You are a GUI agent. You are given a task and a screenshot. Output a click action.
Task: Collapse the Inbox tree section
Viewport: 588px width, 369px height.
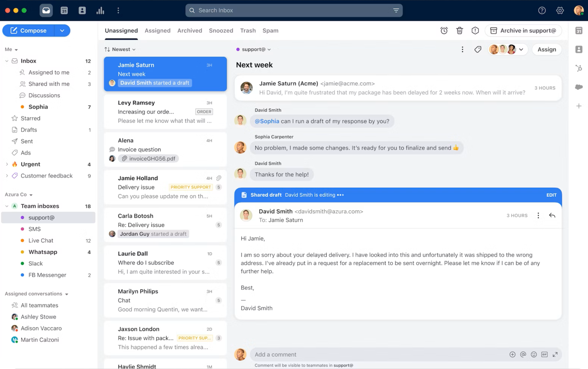coord(7,61)
